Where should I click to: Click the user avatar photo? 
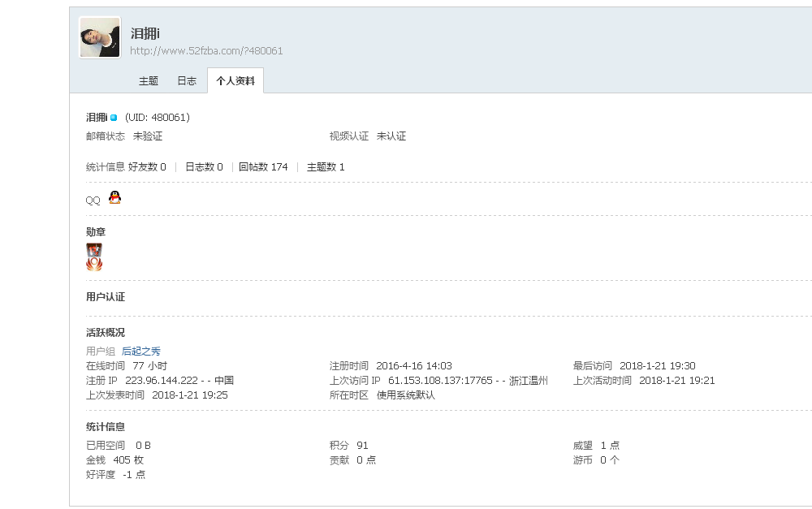pos(100,37)
